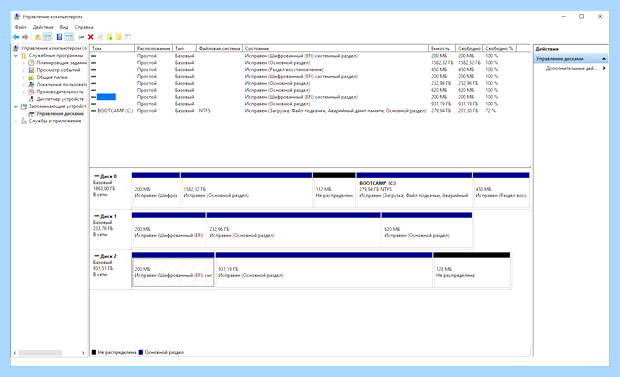The image size is (620, 377).
Task: Click the red X delete toolbar icon
Action: click(91, 37)
